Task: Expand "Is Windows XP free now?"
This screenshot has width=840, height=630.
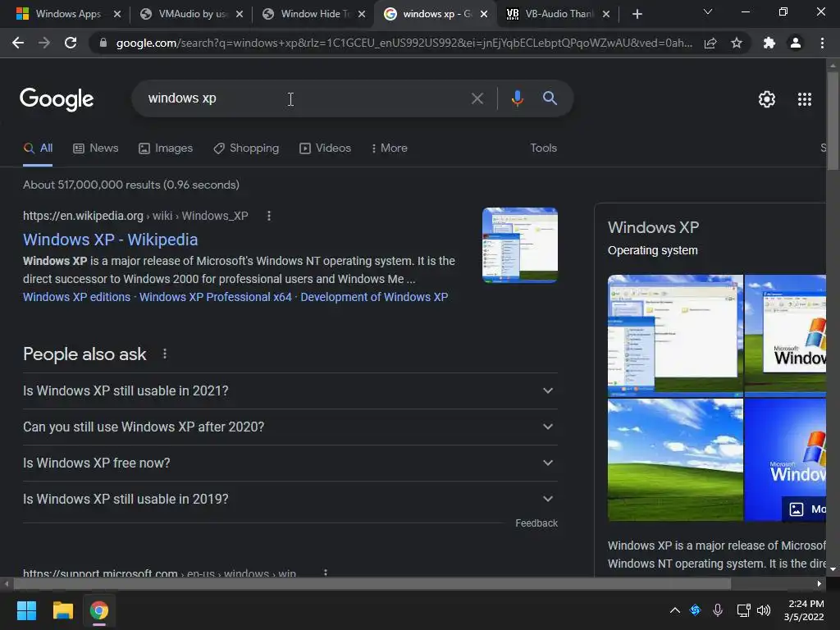Action: [290, 463]
